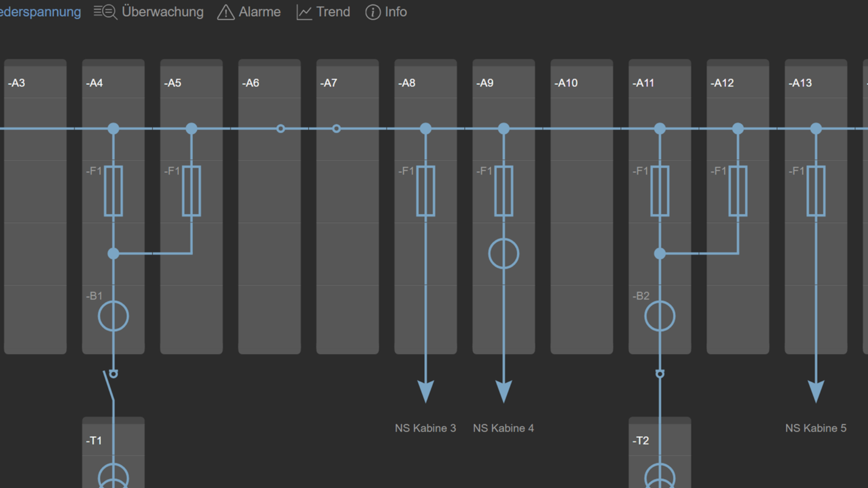Follow the NS Kabine 5 arrow

pyautogui.click(x=816, y=391)
